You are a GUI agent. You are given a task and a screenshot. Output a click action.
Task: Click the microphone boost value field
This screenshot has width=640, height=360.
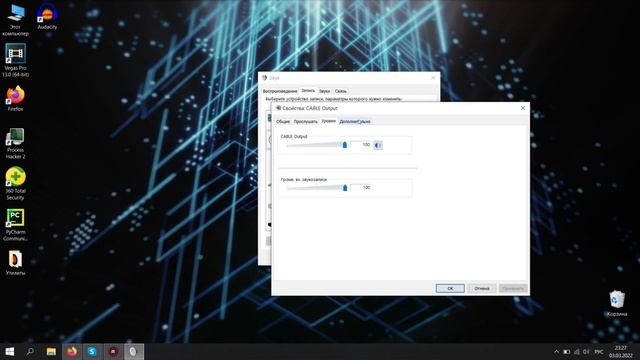pyautogui.click(x=361, y=188)
